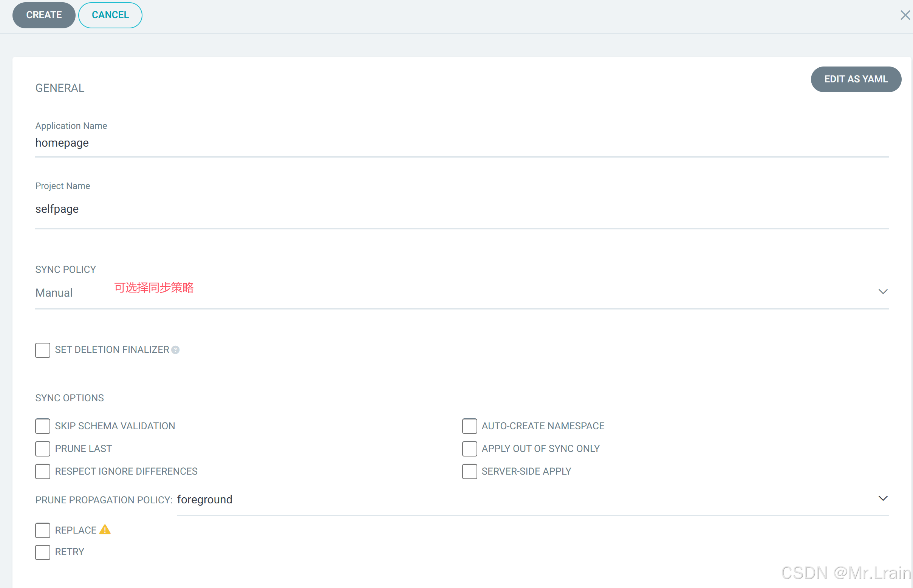Open the EDIT AS YAML editor
913x588 pixels.
click(x=856, y=79)
